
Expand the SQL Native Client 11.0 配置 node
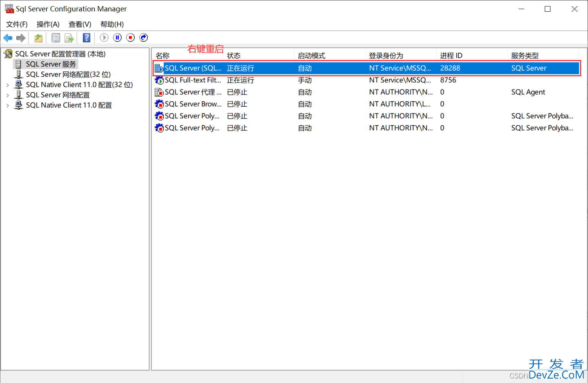[8, 106]
